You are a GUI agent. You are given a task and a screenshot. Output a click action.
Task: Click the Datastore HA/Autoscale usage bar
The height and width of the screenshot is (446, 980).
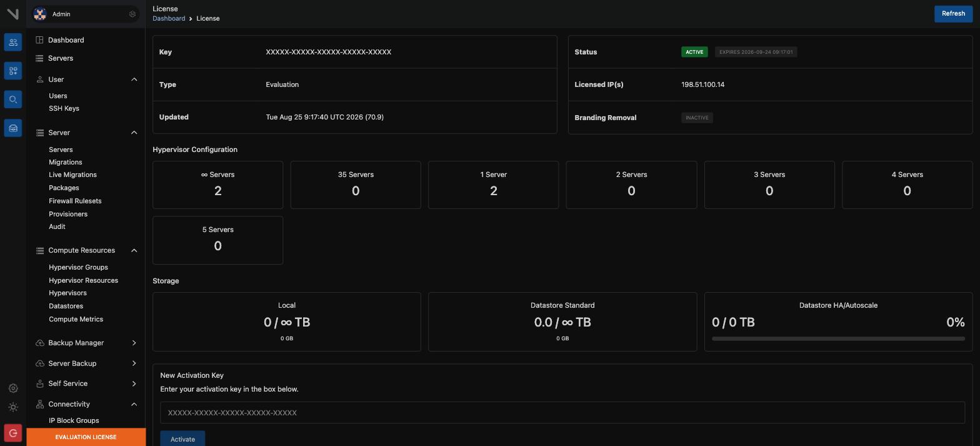point(838,338)
